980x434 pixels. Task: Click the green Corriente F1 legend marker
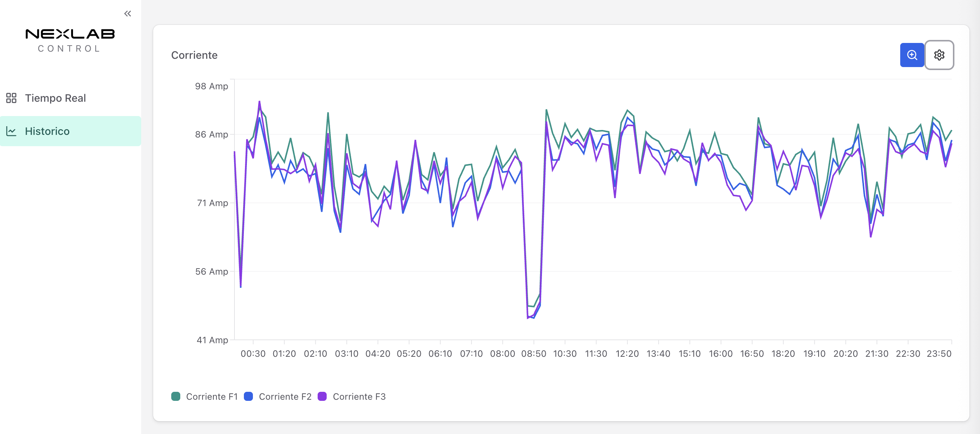(176, 396)
